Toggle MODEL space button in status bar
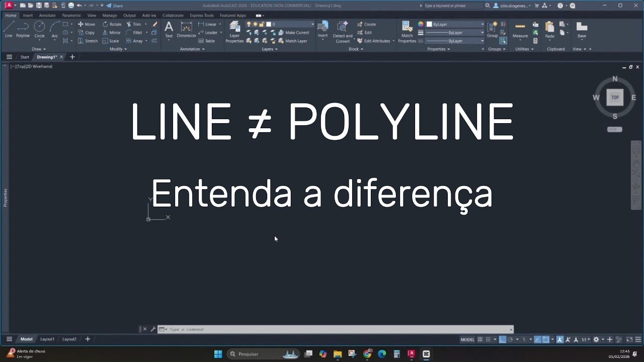This screenshot has width=644, height=362. pos(467,339)
